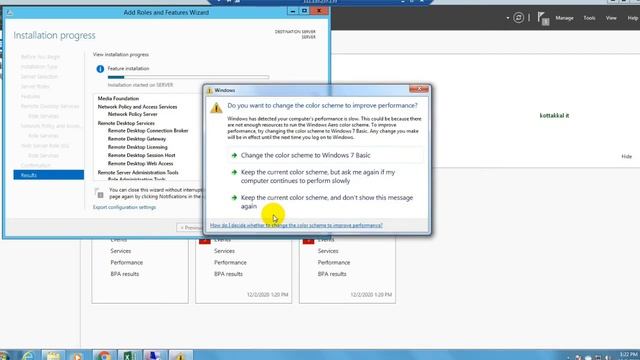Select 'Remote Desktop Licensing' row
This screenshot has width=640, height=360.
(x=138, y=147)
